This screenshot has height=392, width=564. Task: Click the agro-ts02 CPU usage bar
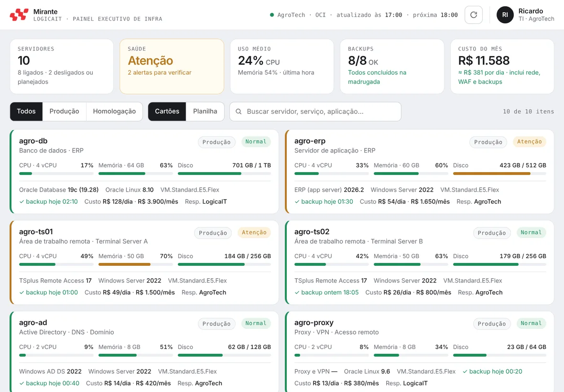click(x=332, y=265)
